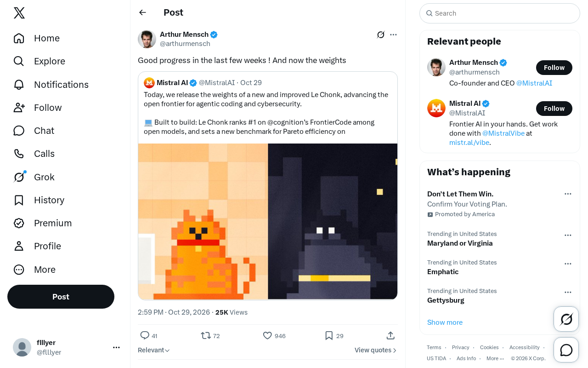The image size is (588, 368).
Task: Click into the Search field
Action: coord(500,13)
